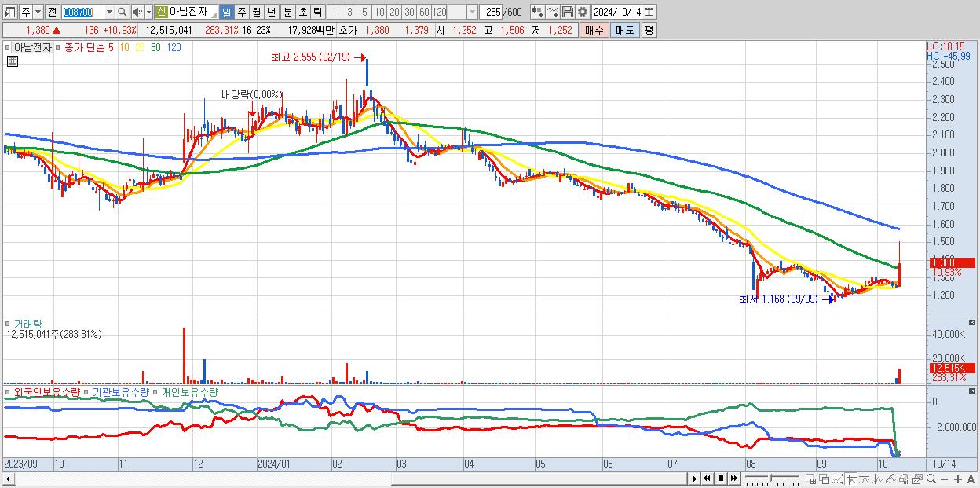Click the 매도 sell button
Image resolution: width=980 pixels, height=488 pixels.
[625, 30]
